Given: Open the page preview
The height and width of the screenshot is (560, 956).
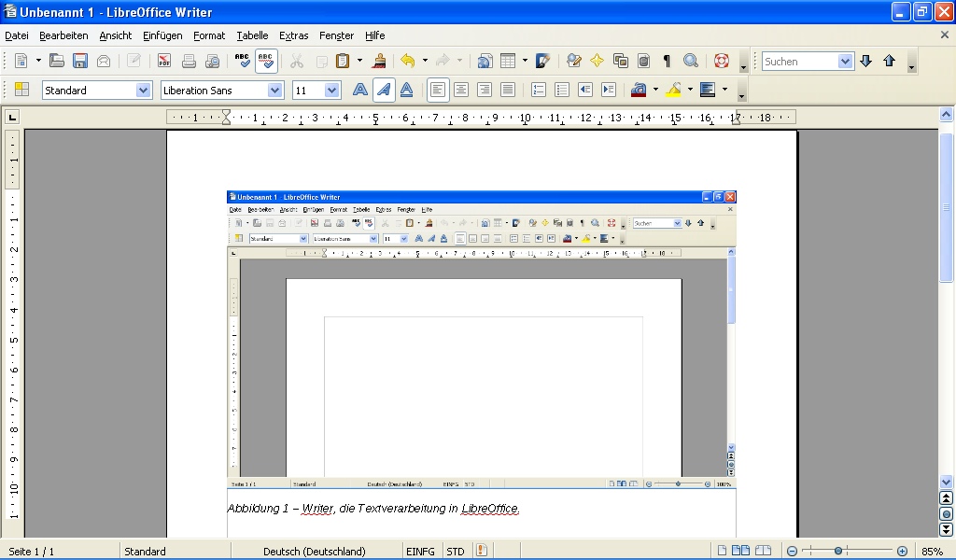Looking at the screenshot, I should tap(212, 61).
